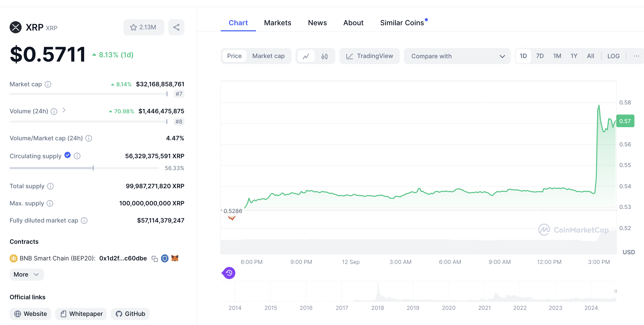Viewport: 644px width, 325px height.
Task: Switch to the Chart tab
Action: [x=238, y=23]
